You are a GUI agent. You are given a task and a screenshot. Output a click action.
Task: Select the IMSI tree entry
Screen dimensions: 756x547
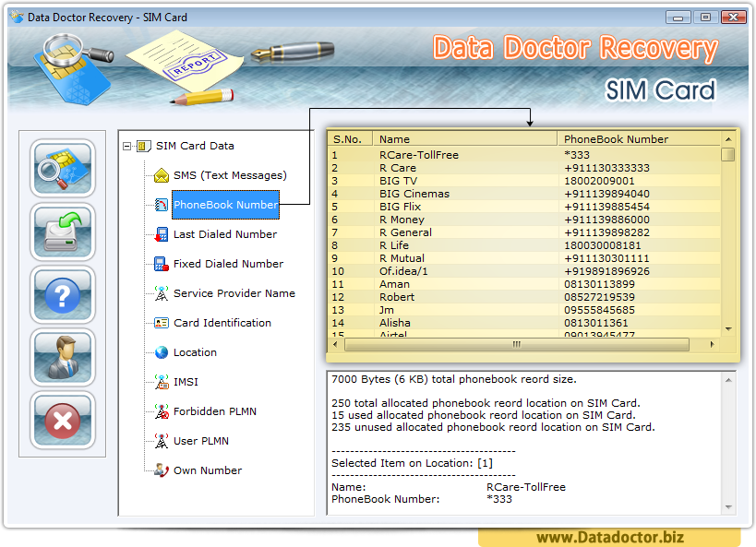coord(186,382)
